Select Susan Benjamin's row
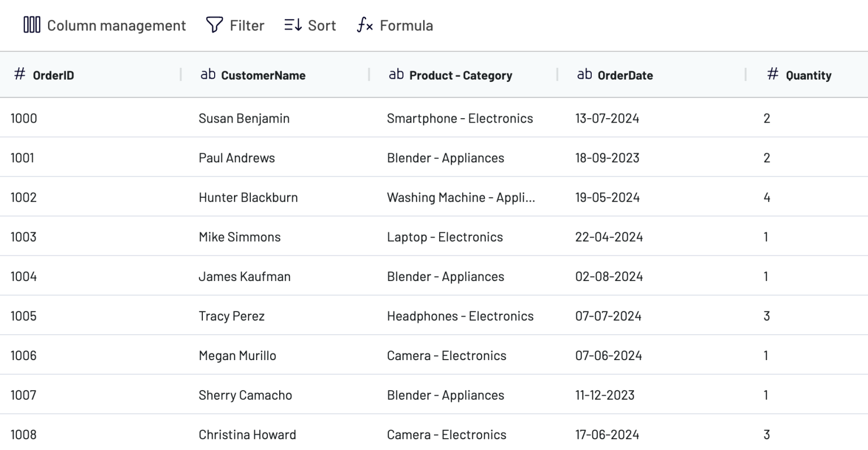Viewport: 868px width, 450px height. tap(244, 118)
